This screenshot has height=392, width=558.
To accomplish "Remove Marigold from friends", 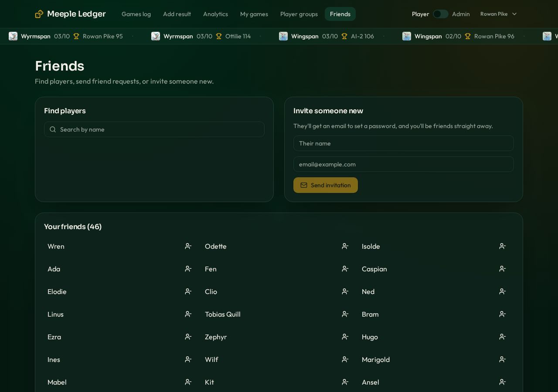I will coord(503,359).
